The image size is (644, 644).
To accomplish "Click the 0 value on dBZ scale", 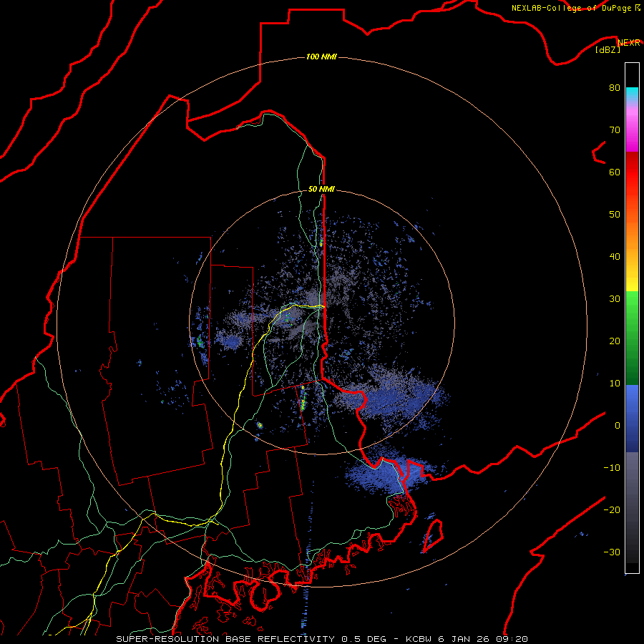I will 618,426.
